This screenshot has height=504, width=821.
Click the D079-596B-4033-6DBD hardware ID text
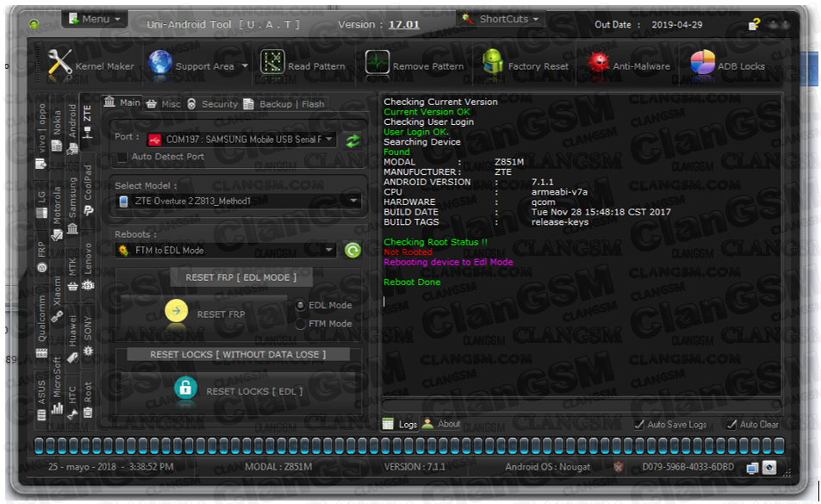[688, 467]
